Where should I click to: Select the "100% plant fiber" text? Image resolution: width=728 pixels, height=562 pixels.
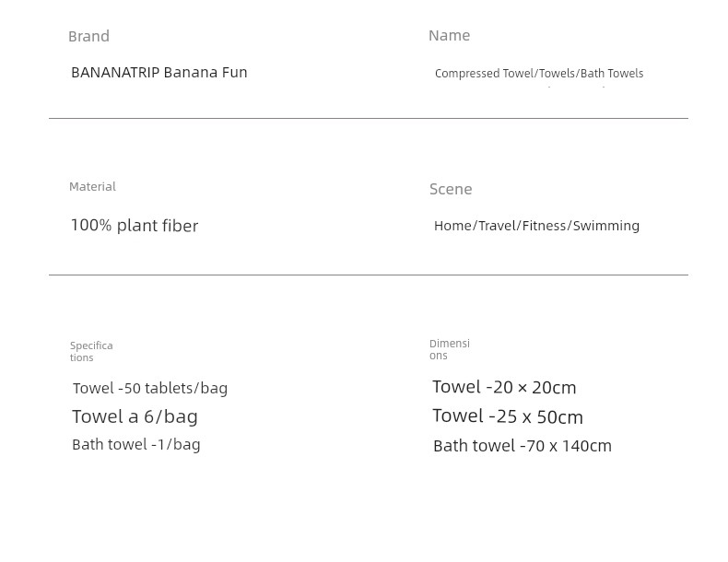coord(135,226)
